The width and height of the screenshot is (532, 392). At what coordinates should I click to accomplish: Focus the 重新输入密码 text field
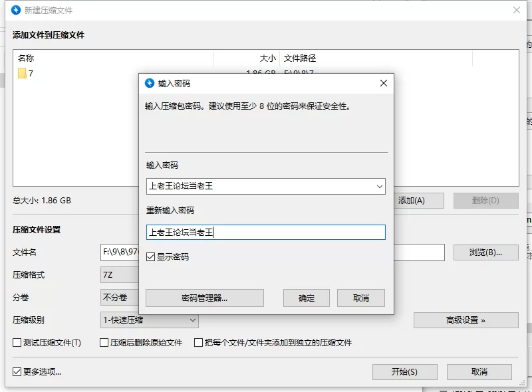265,233
